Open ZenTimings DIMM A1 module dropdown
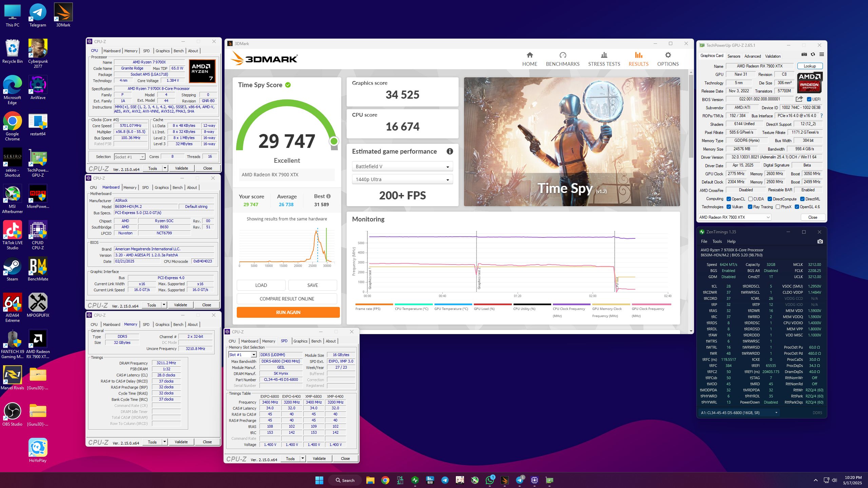The width and height of the screenshot is (868, 488). pyautogui.click(x=739, y=413)
